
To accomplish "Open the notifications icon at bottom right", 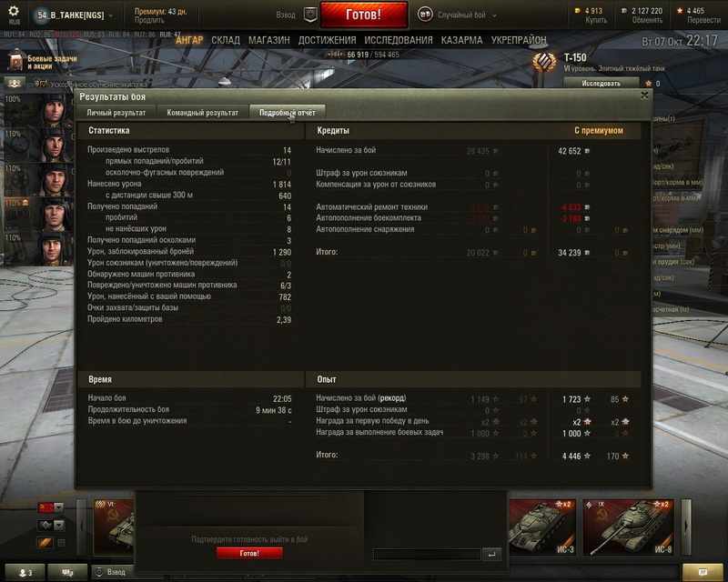I will click(703, 572).
